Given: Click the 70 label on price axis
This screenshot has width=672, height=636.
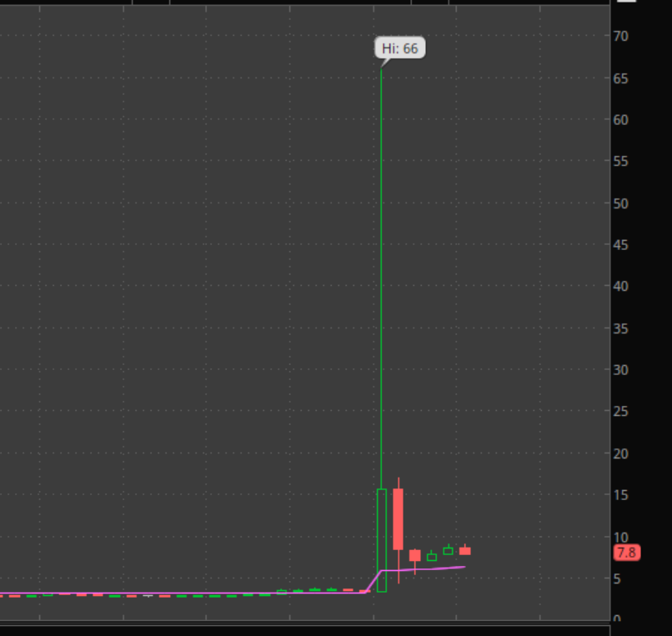Looking at the screenshot, I should [620, 37].
